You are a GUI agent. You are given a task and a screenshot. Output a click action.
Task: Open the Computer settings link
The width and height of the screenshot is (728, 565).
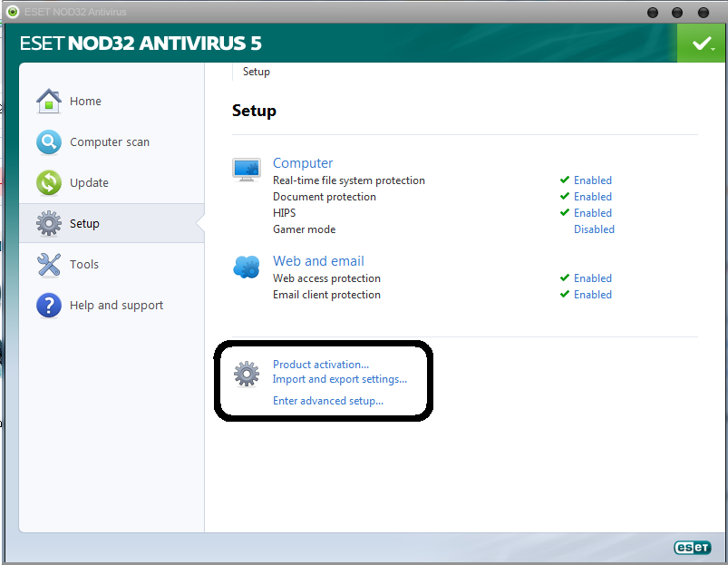tap(303, 163)
